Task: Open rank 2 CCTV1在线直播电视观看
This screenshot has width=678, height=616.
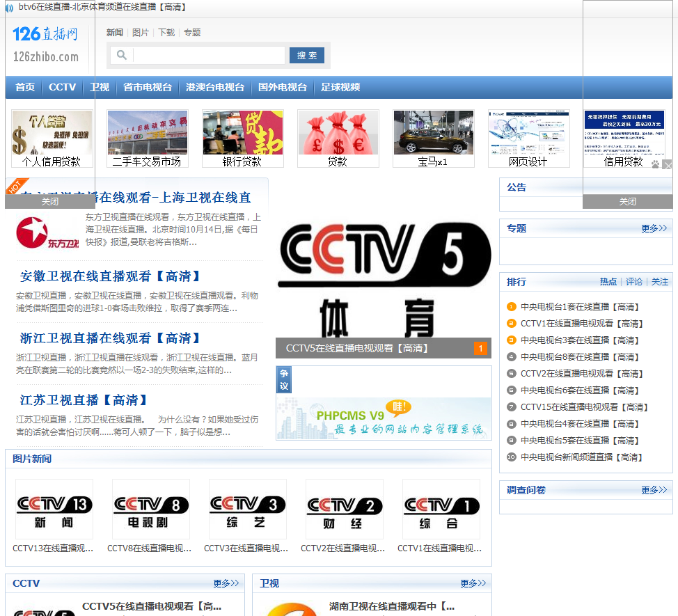Action: tap(582, 324)
